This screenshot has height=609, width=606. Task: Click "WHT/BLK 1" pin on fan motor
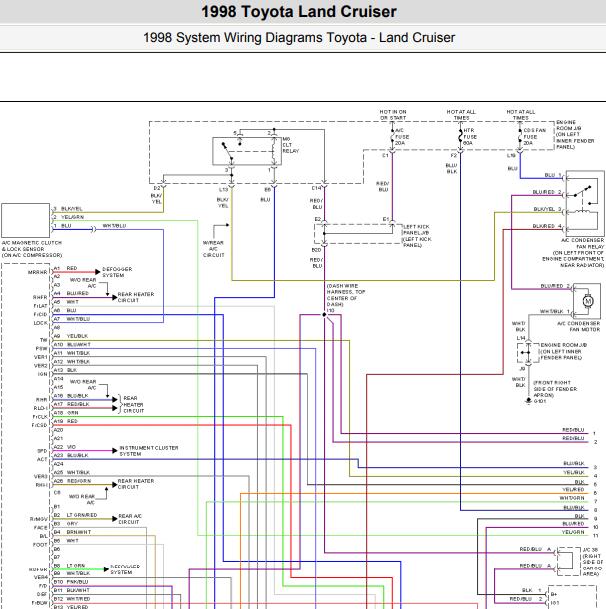555,311
